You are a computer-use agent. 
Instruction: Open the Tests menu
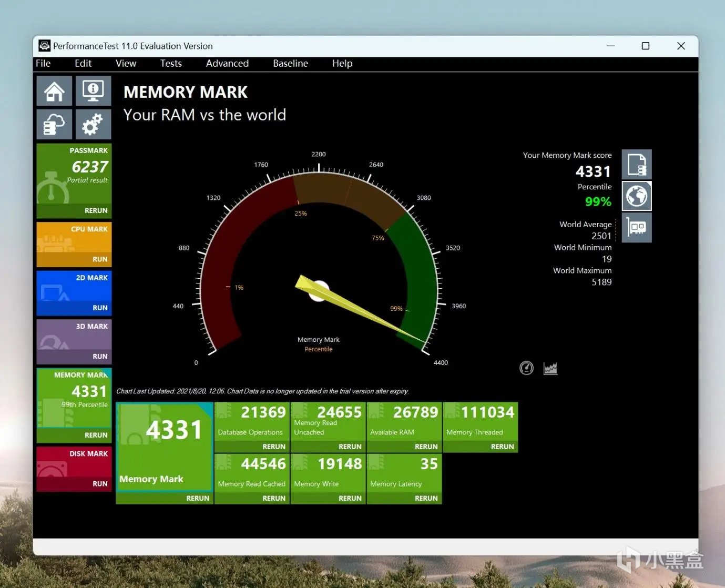click(x=171, y=64)
